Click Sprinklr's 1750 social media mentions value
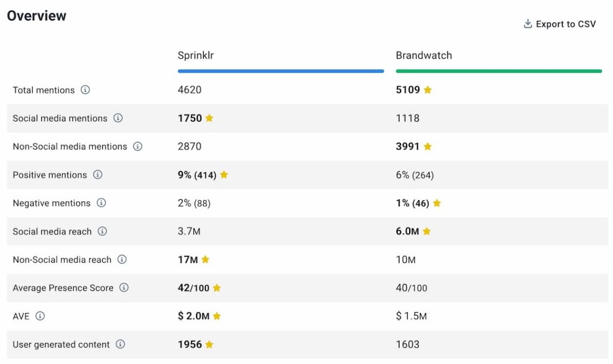 click(190, 118)
